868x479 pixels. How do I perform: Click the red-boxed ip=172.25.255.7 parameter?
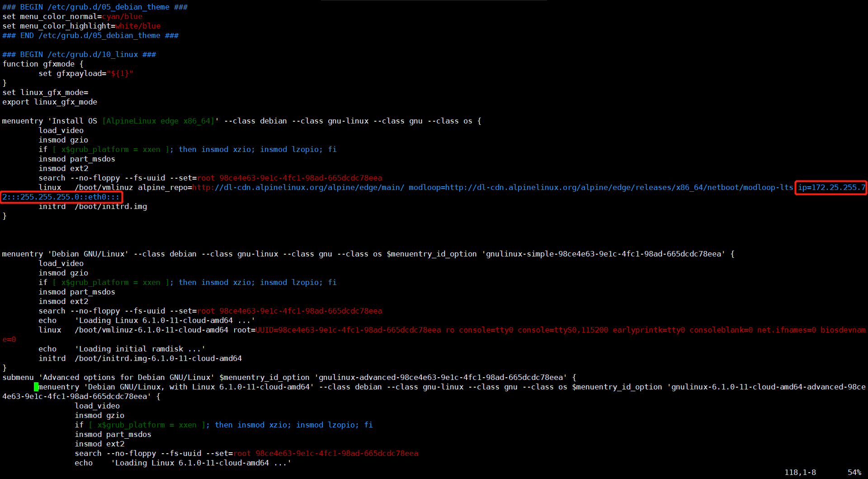(831, 187)
